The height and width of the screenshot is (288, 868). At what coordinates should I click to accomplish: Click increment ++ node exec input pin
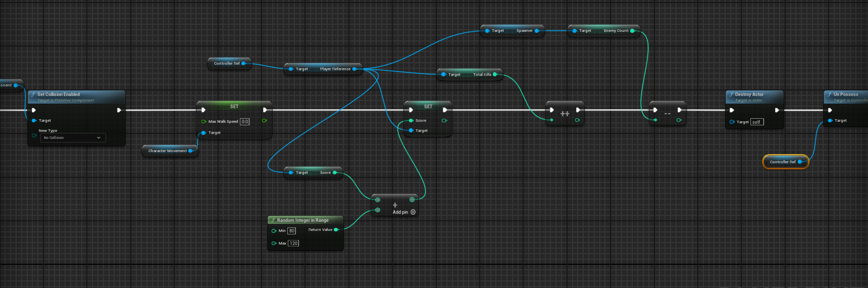click(x=551, y=110)
